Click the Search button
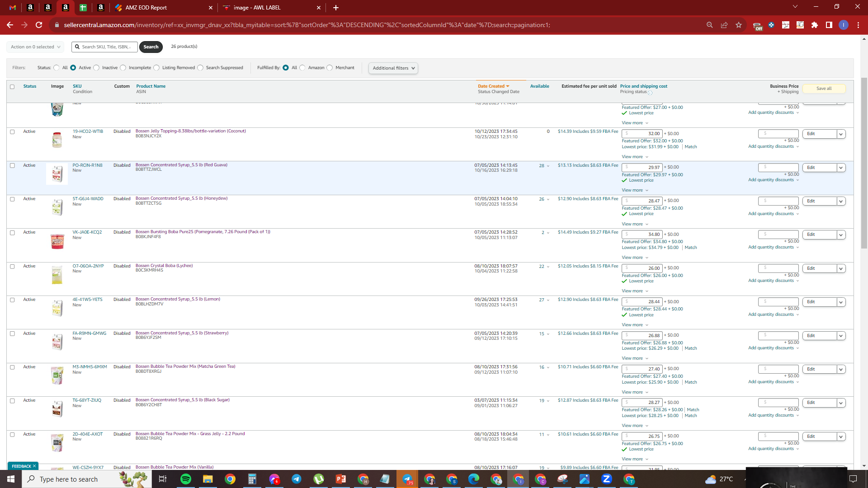Image resolution: width=868 pixels, height=488 pixels. click(x=151, y=47)
